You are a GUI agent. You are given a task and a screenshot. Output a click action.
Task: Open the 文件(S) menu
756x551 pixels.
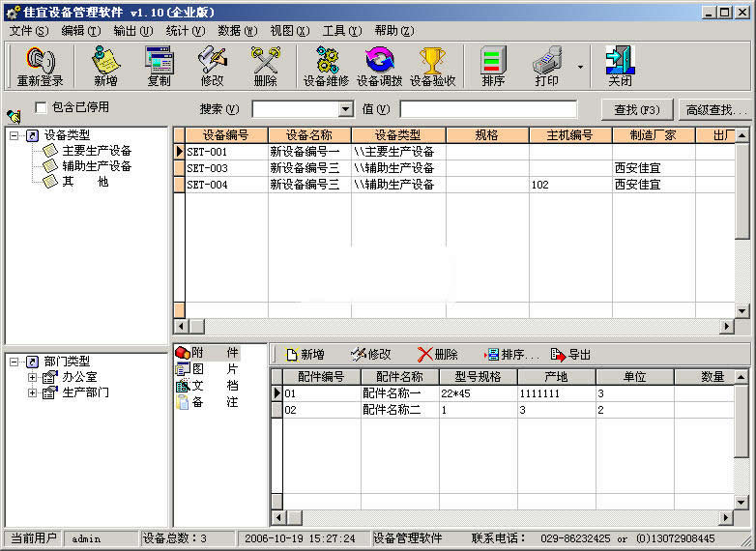pos(29,31)
